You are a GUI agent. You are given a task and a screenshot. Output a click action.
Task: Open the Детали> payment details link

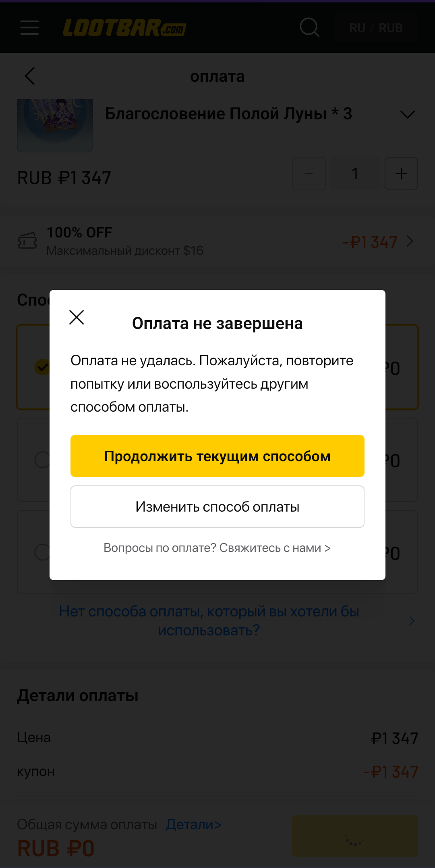point(194,824)
